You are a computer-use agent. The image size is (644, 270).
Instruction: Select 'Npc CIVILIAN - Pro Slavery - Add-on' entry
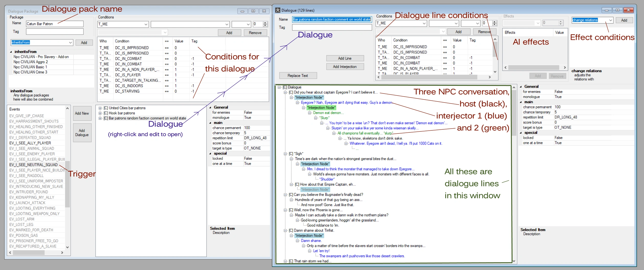[41, 57]
